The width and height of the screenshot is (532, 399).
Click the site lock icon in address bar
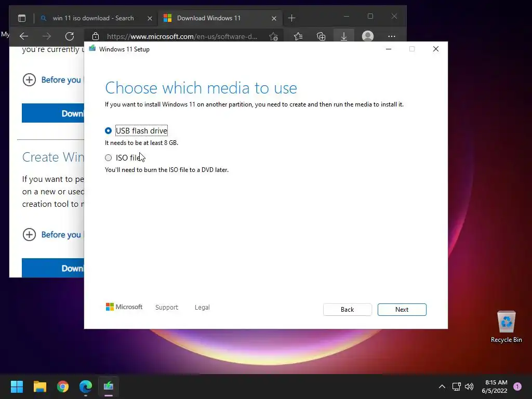(96, 36)
